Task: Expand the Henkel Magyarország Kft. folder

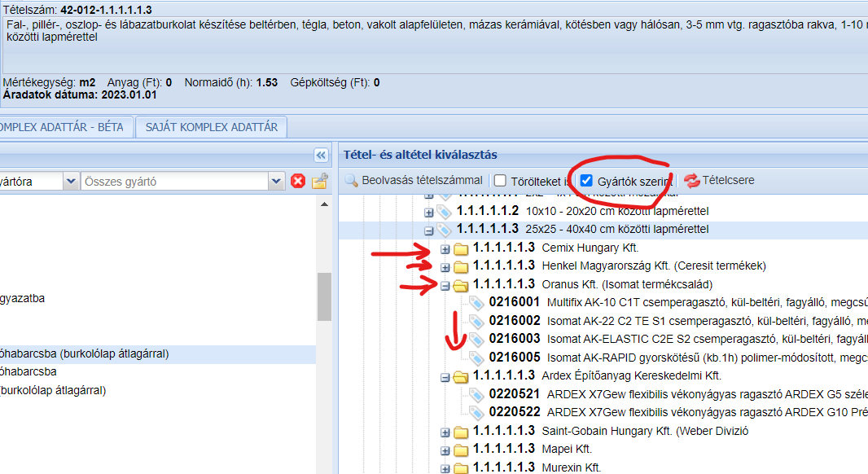Action: tap(445, 267)
